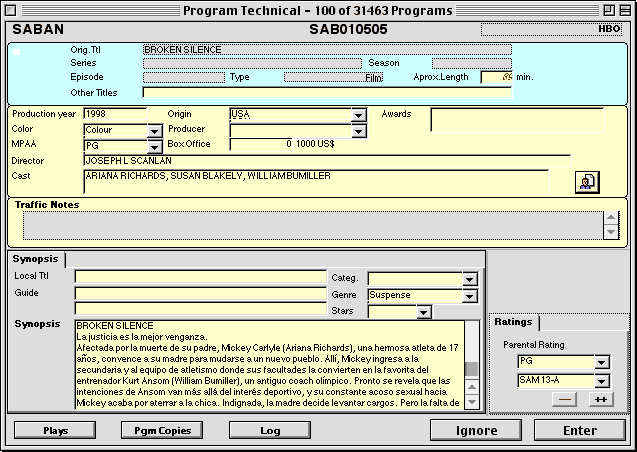Screen dimensions: 637x452
Task: Select the Ratings tab
Action: pyautogui.click(x=514, y=322)
